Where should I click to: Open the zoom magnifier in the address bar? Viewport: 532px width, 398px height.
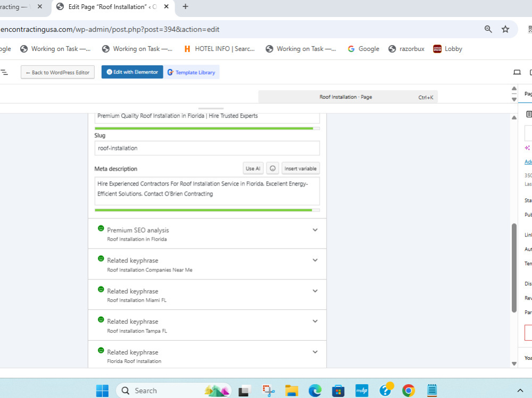[488, 29]
